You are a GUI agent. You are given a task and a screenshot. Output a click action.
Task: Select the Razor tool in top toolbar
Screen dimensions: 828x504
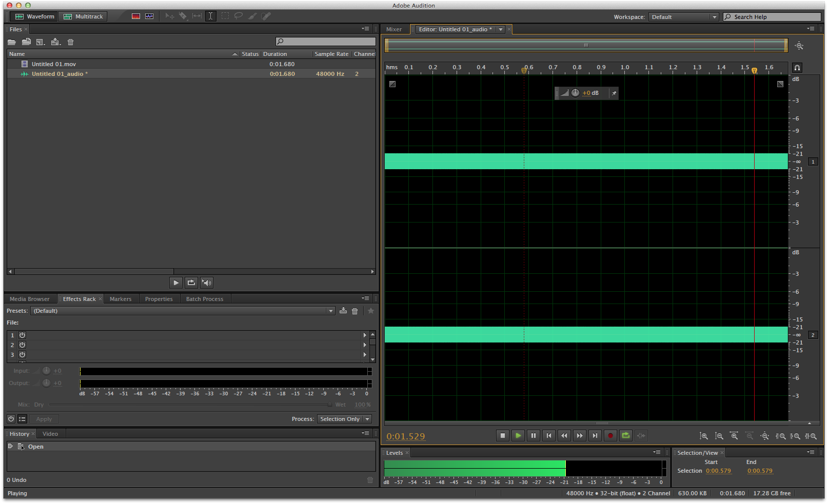click(183, 16)
